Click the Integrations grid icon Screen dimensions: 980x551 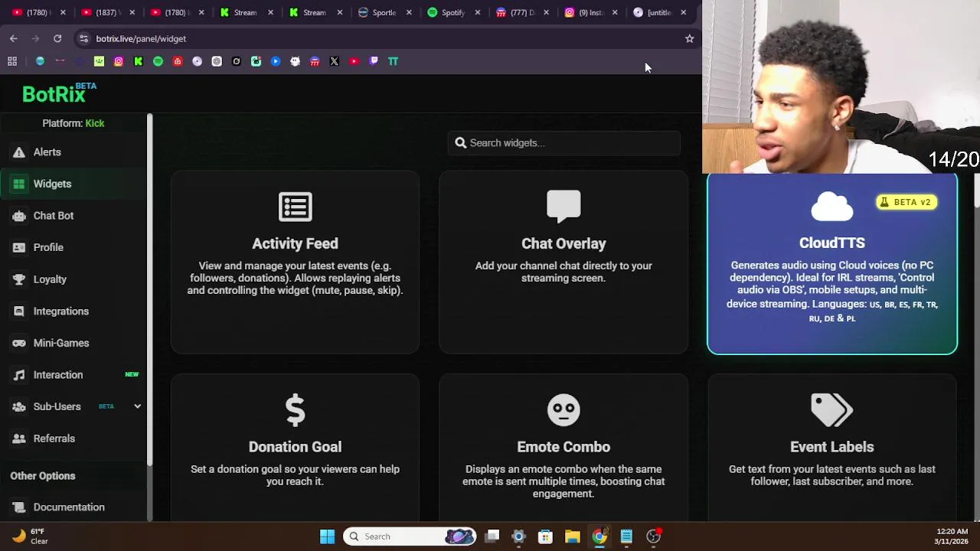[18, 311]
